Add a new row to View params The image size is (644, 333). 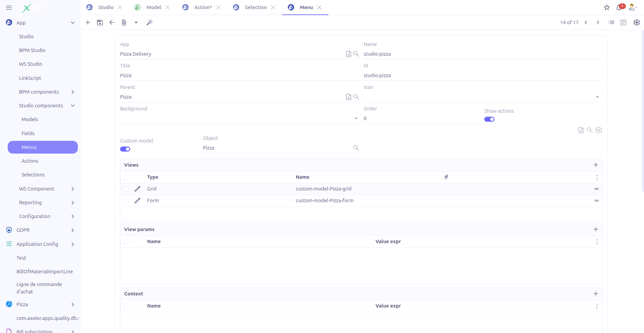click(596, 229)
